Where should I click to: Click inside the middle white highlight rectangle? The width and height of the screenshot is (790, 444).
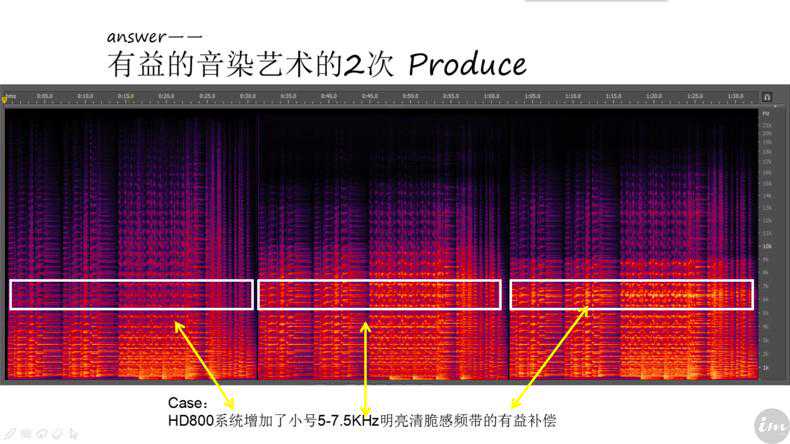(379, 294)
